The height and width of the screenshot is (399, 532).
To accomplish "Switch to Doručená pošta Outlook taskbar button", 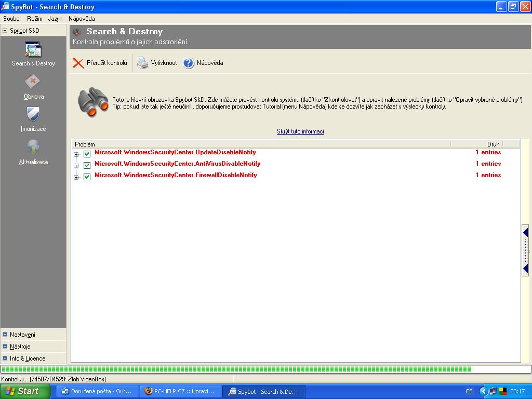I will click(x=97, y=391).
